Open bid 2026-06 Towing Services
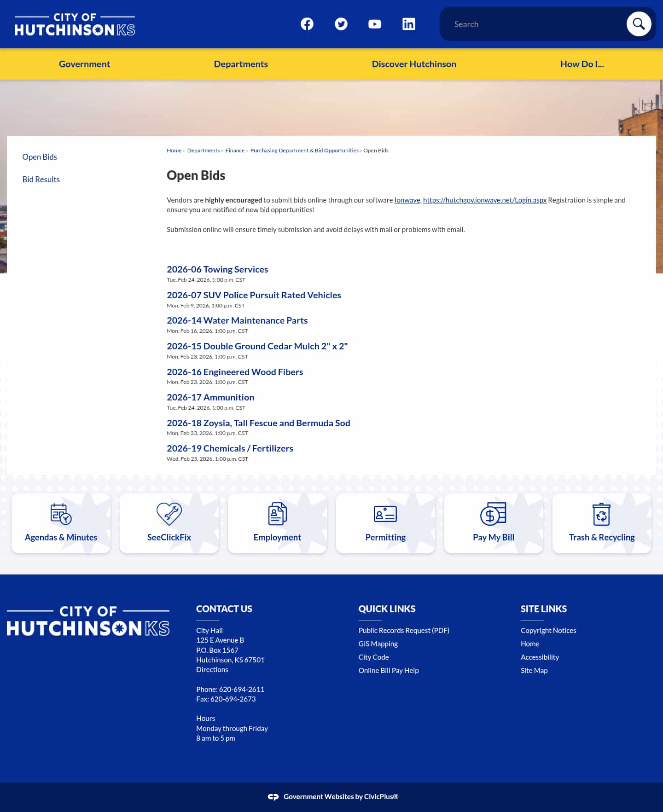Screen dimensions: 663x812 (217, 269)
